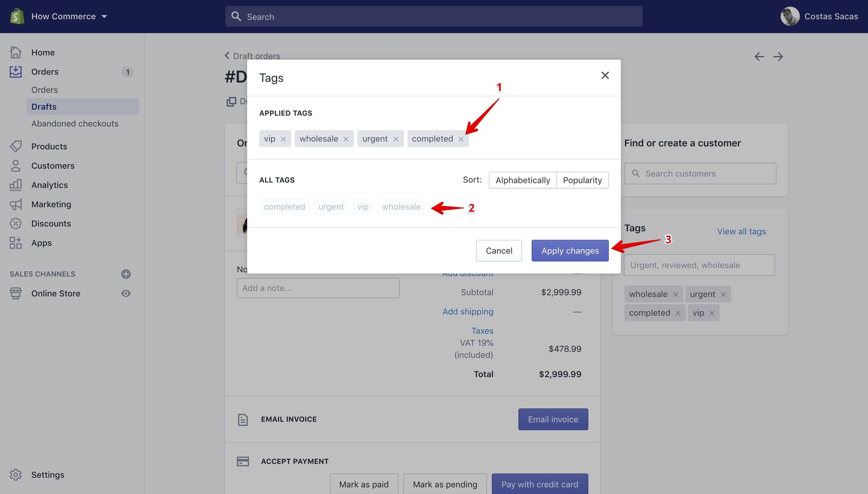Image resolution: width=868 pixels, height=494 pixels.
Task: Cancel the tag changes
Action: [x=499, y=251]
